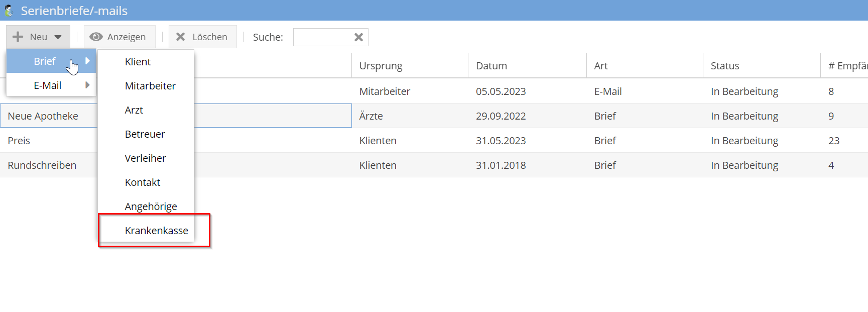Sort by the Datum column header

point(491,66)
